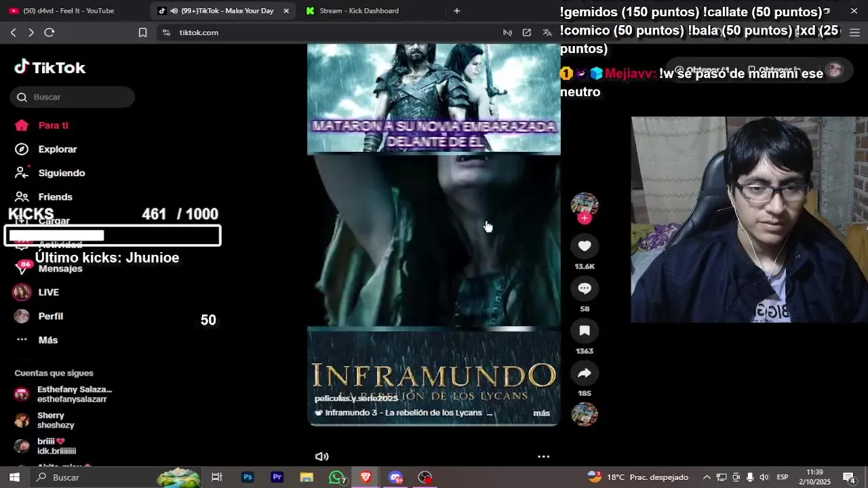Click microphone icon in system tray

750,477
